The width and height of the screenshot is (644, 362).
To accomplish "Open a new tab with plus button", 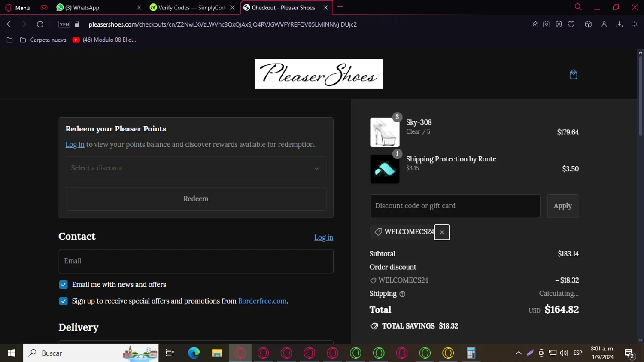I will point(340,7).
